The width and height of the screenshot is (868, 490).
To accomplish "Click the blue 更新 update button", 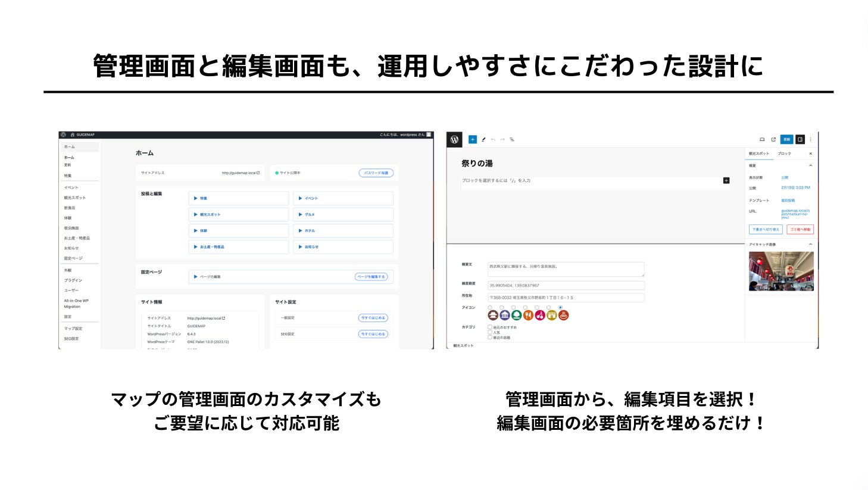I will point(786,139).
